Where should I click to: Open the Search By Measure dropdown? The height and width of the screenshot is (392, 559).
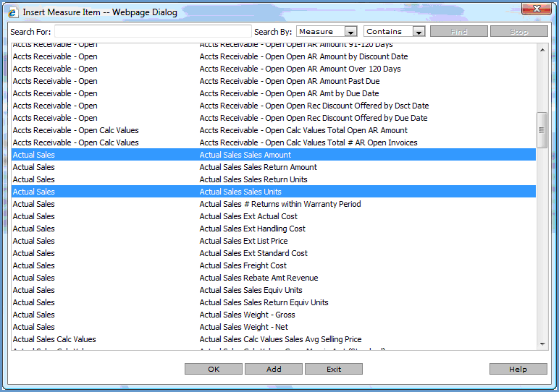pyautogui.click(x=327, y=32)
